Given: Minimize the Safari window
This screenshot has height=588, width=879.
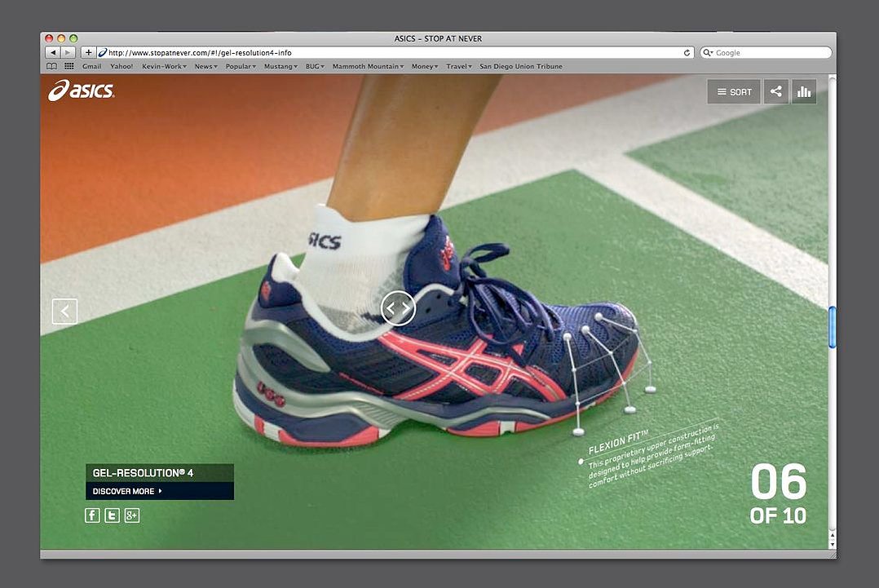Looking at the screenshot, I should pyautogui.click(x=61, y=38).
